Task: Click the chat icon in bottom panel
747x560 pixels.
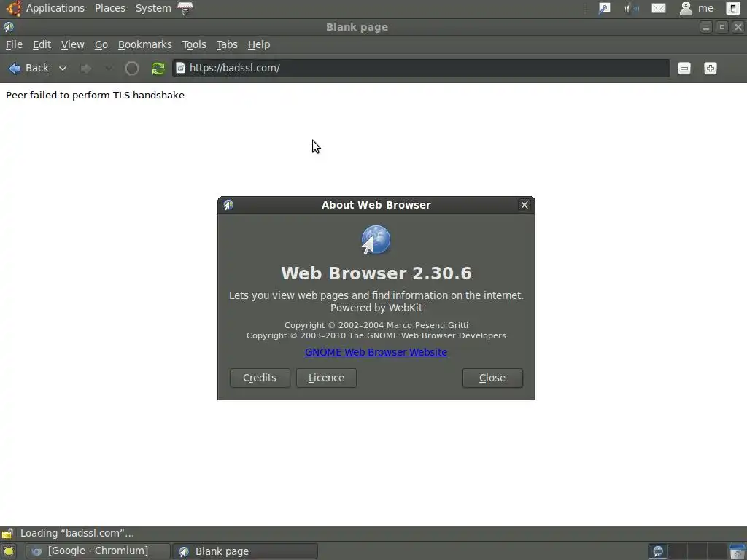Action: click(x=659, y=551)
